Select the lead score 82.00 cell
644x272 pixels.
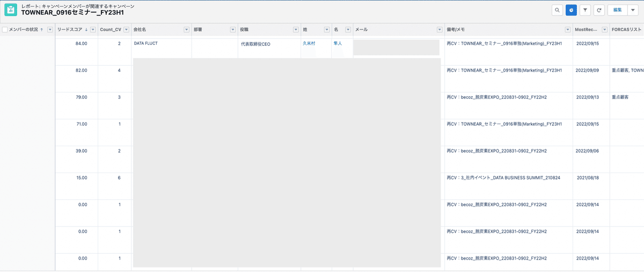77,78
